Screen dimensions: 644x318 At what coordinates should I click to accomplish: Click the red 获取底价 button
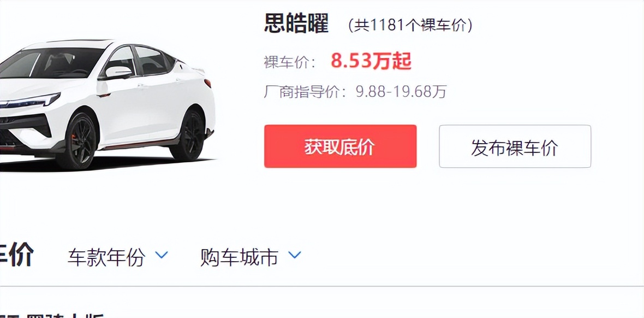coord(340,146)
